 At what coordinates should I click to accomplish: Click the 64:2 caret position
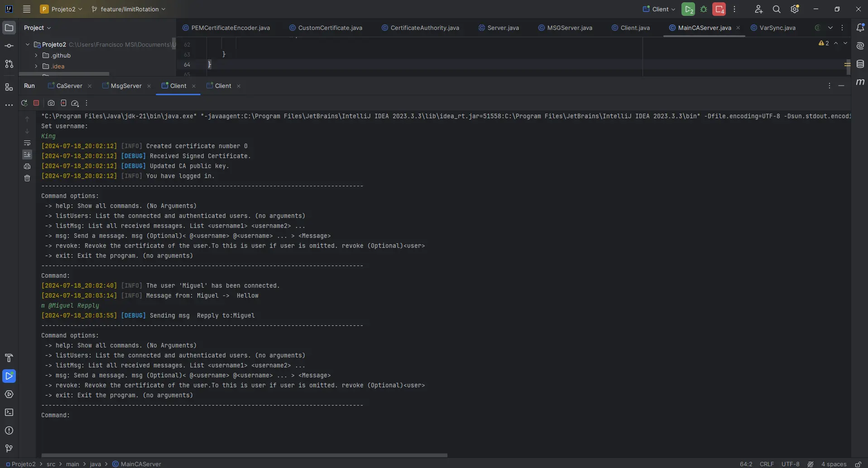point(746,464)
